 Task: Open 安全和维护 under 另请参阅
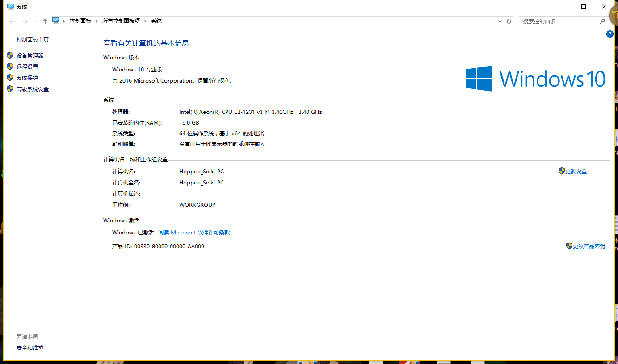[30, 347]
